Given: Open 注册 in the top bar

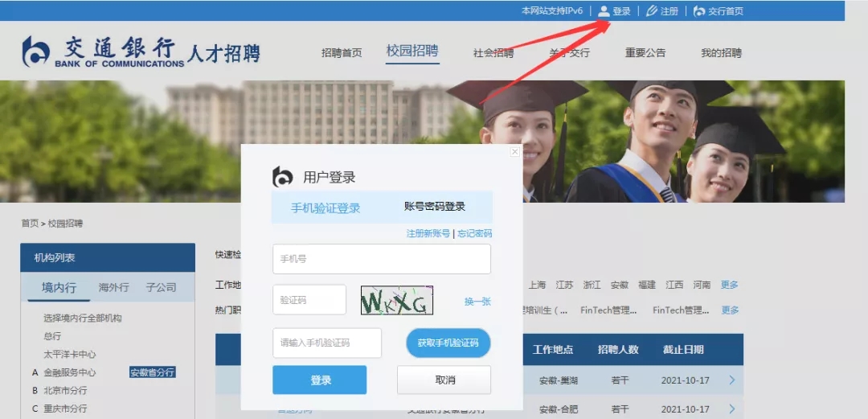Looking at the screenshot, I should click(669, 11).
